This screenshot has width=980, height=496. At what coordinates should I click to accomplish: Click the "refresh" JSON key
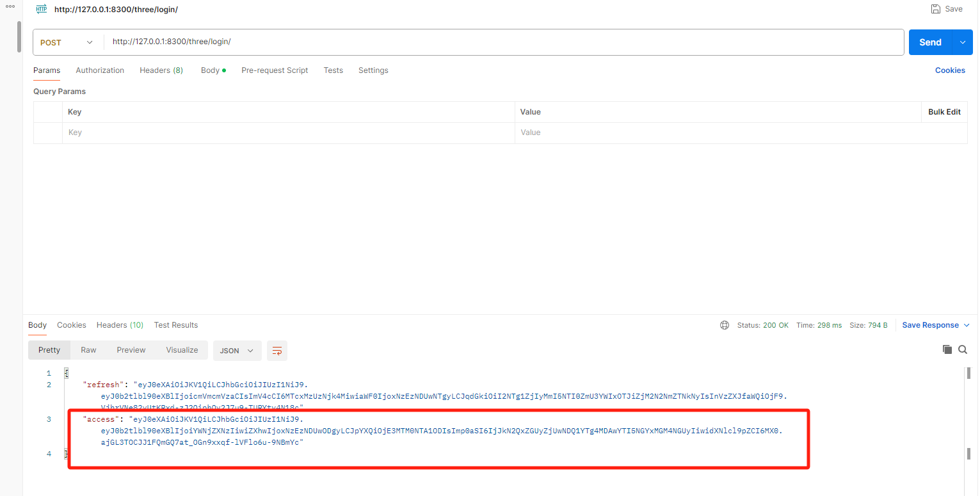point(102,385)
